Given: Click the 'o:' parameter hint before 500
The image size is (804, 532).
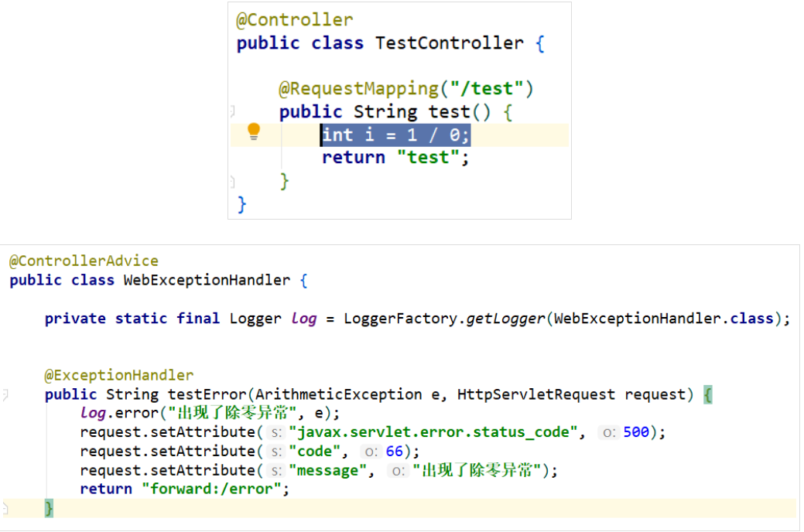Looking at the screenshot, I should [x=607, y=433].
